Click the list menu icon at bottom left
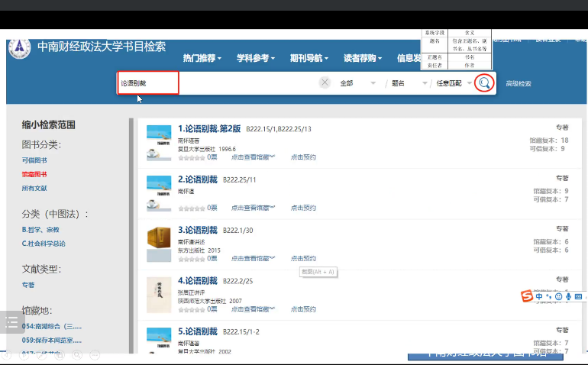 click(12, 323)
